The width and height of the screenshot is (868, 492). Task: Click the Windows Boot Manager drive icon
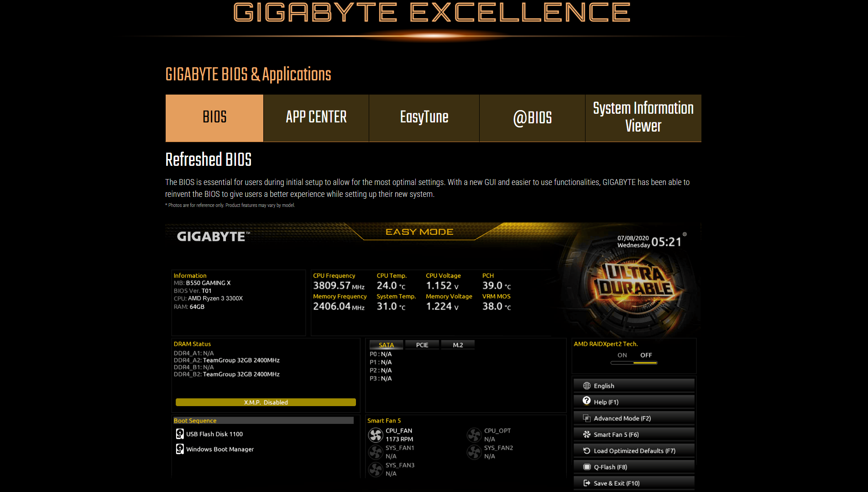pyautogui.click(x=180, y=449)
